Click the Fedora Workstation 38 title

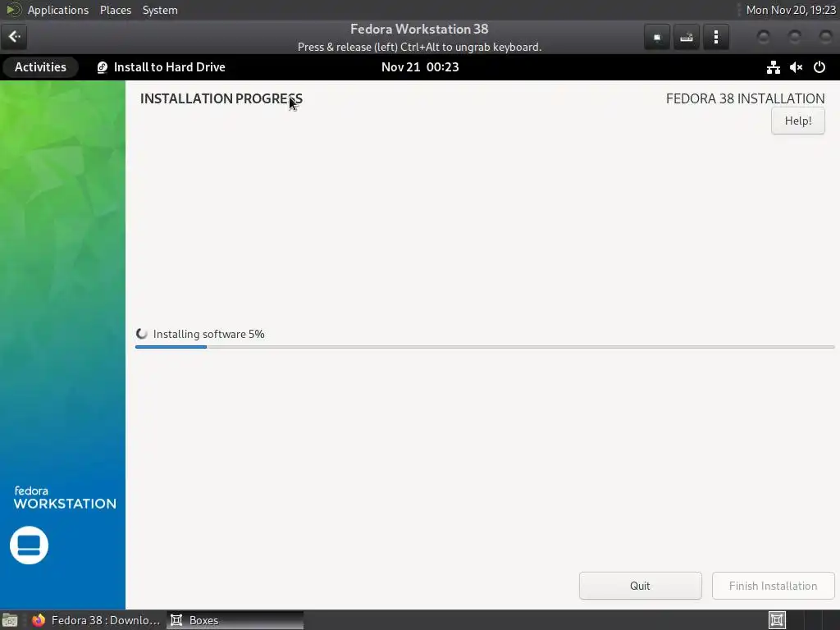tap(419, 29)
